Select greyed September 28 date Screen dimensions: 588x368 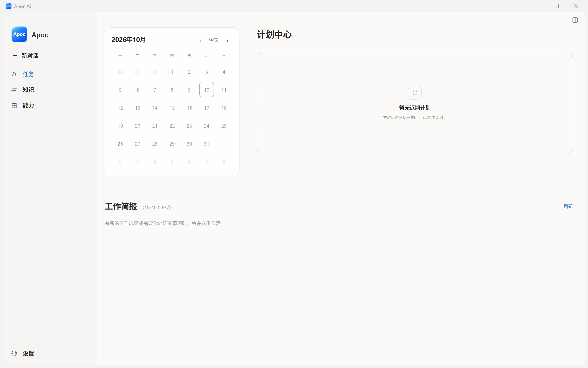(120, 72)
